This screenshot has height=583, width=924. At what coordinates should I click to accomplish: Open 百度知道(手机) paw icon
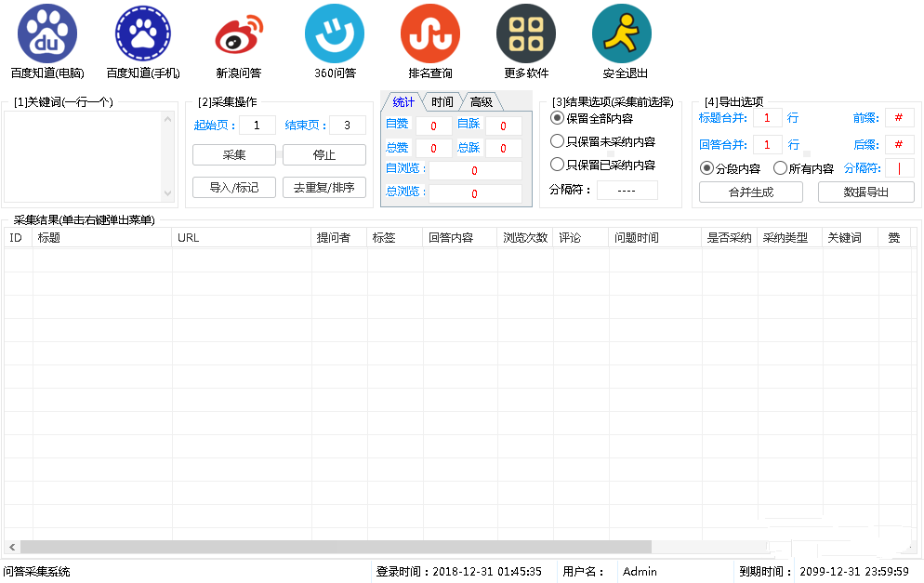pyautogui.click(x=143, y=33)
